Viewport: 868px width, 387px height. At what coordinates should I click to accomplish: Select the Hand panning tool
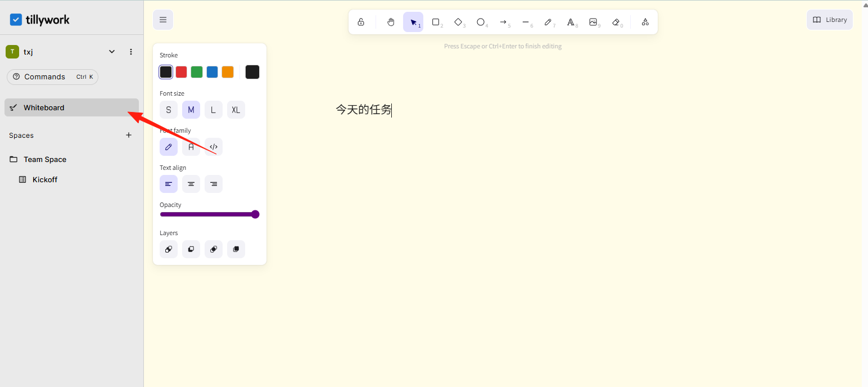click(x=391, y=22)
